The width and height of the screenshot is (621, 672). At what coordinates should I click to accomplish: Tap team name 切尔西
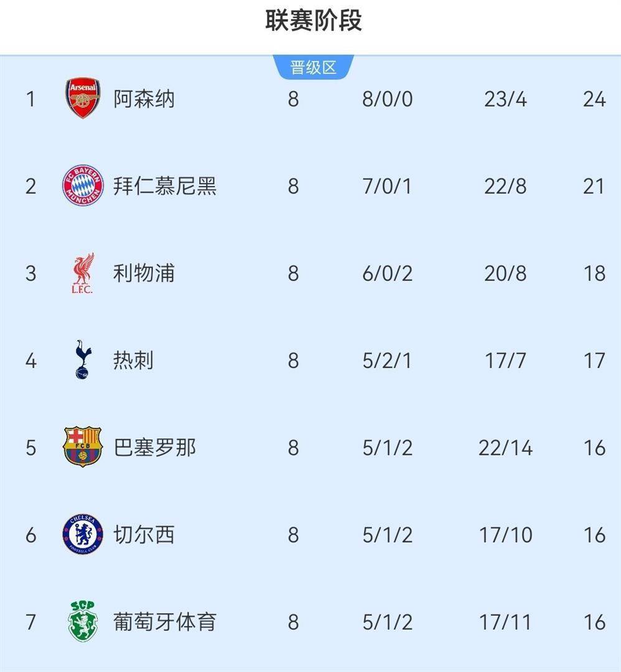coord(144,535)
